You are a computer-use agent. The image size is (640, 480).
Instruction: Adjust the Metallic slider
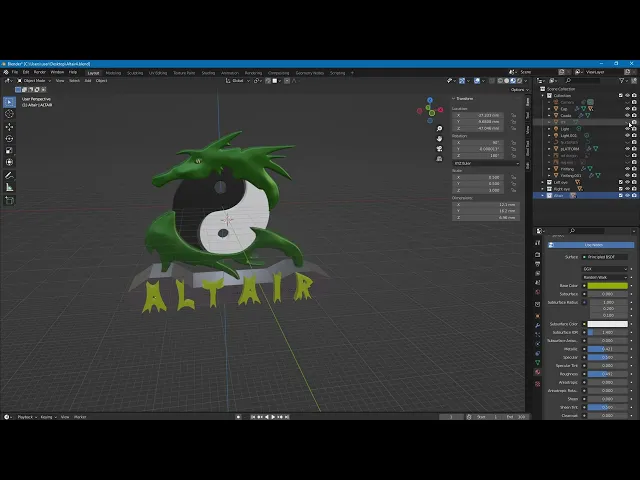[x=607, y=349]
